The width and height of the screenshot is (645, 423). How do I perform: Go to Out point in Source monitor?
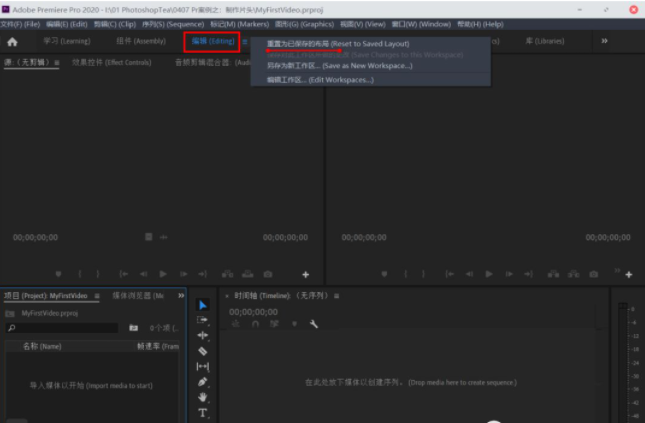(x=202, y=274)
